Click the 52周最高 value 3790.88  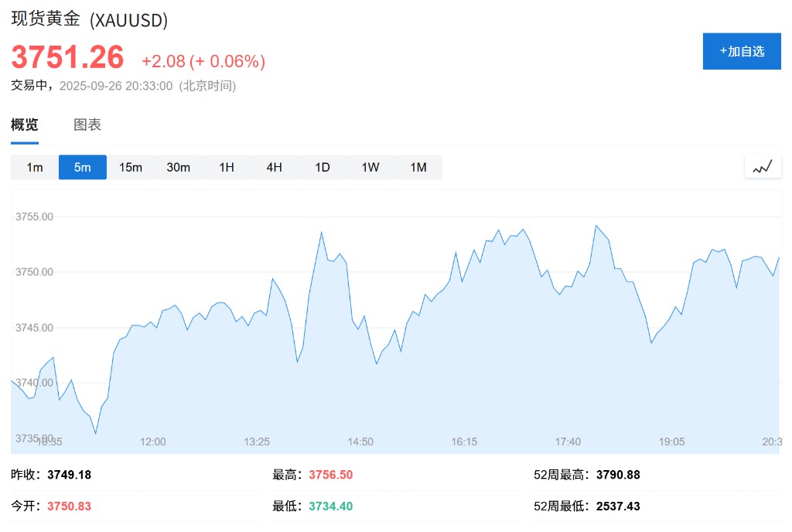click(x=618, y=475)
